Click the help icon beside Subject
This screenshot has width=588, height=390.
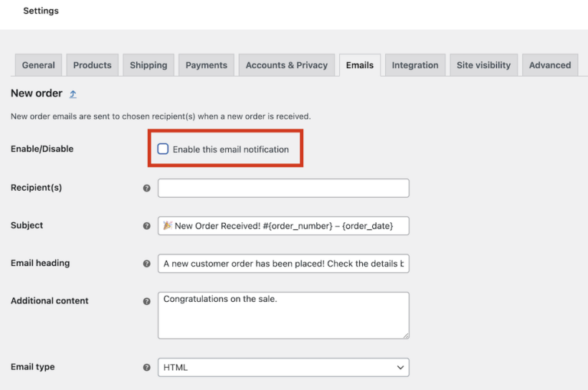147,226
